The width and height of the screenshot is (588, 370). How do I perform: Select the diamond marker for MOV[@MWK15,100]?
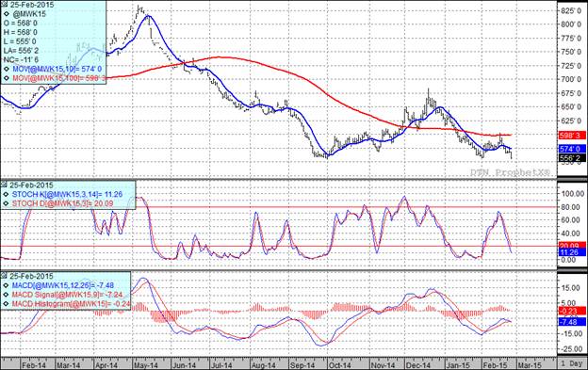[7, 78]
